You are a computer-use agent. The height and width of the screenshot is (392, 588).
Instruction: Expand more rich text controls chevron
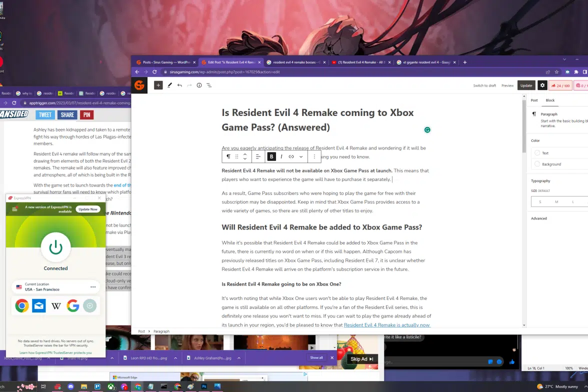301,157
